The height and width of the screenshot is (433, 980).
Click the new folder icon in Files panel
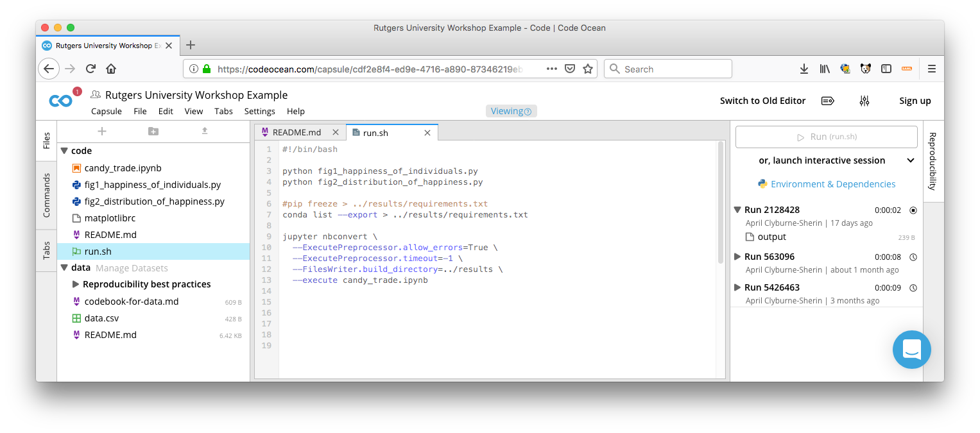tap(153, 131)
